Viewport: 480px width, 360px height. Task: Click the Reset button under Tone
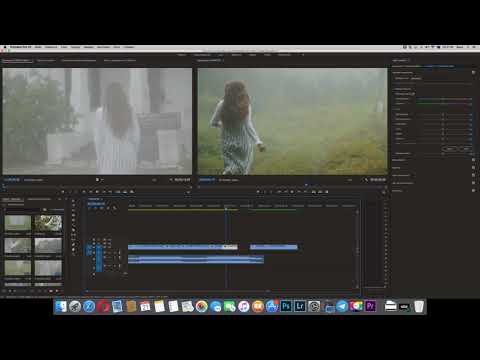point(450,149)
